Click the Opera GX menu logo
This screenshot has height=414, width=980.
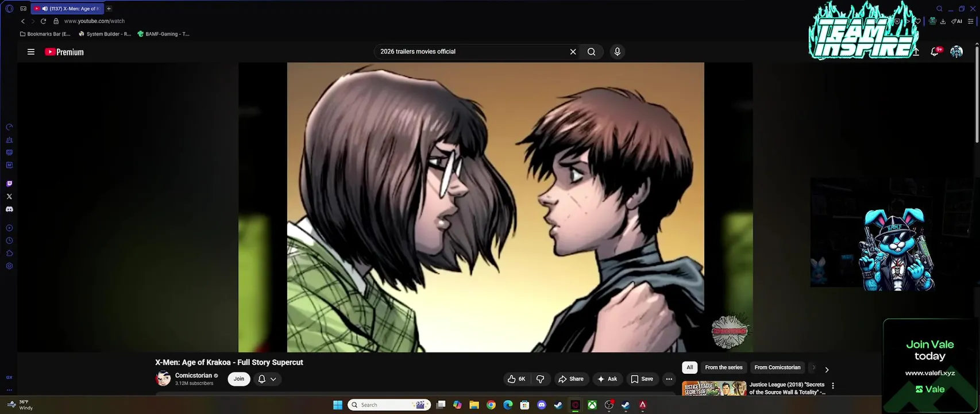(x=9, y=9)
